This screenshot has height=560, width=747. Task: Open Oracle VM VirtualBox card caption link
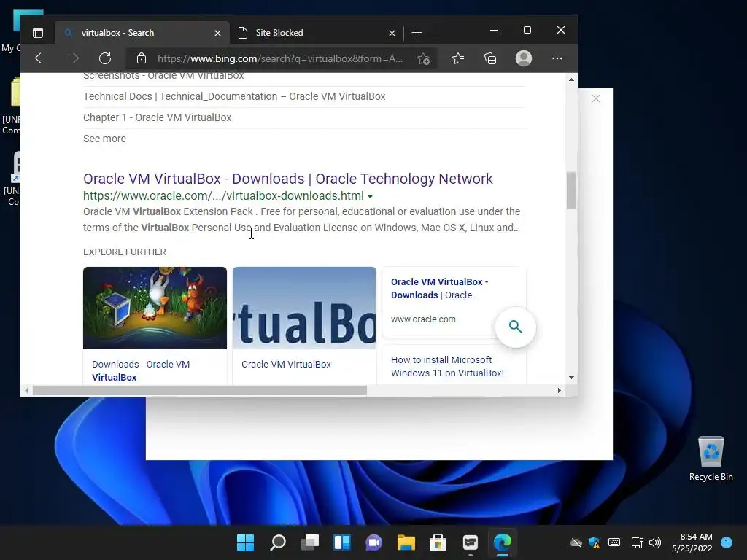286,365
